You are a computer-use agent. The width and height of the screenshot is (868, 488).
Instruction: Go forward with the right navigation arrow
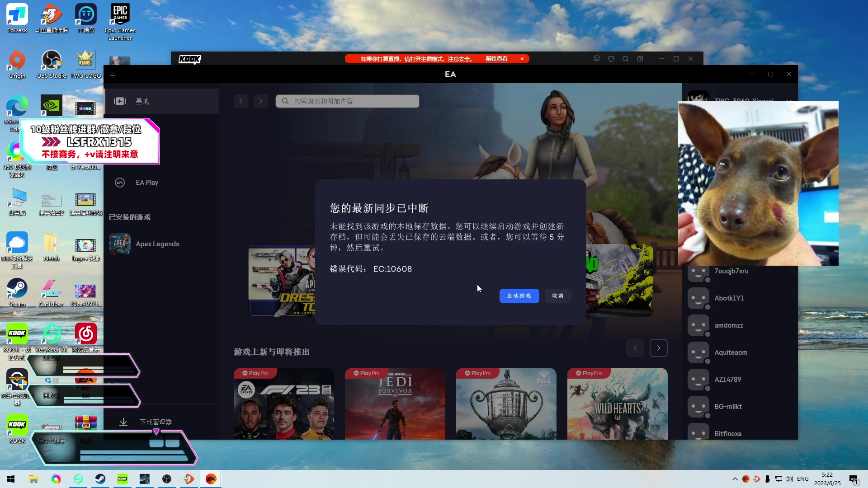pyautogui.click(x=261, y=101)
